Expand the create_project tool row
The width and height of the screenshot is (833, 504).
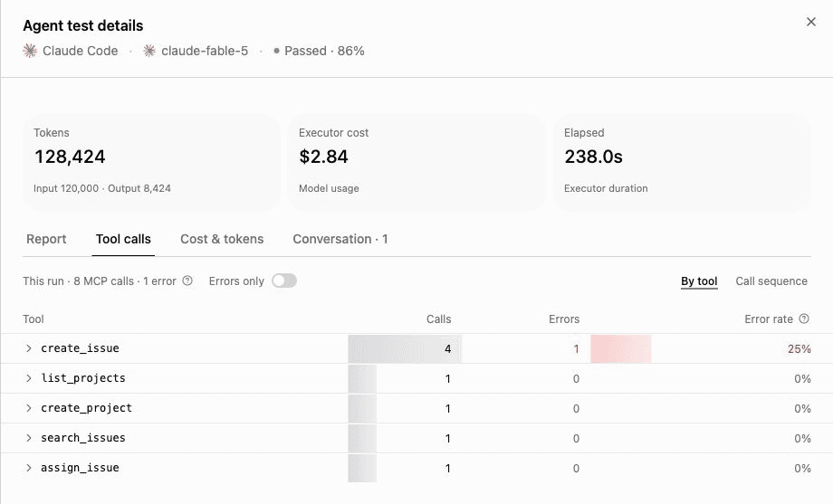[x=29, y=408]
